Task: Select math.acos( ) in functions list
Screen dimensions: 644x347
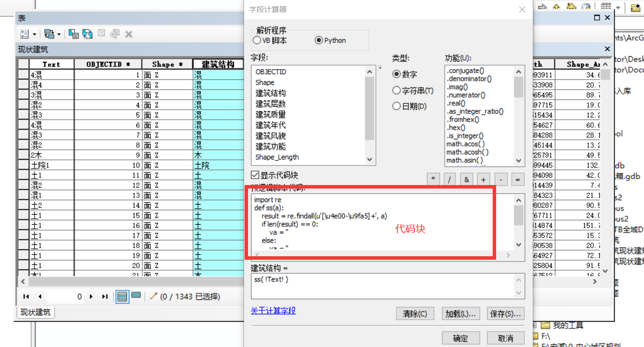Action: click(466, 144)
